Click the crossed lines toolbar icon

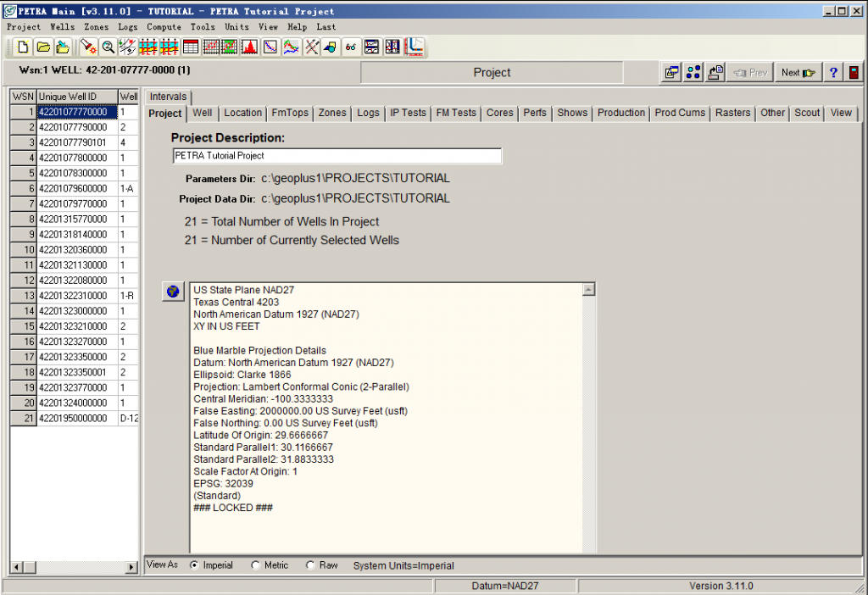point(312,47)
